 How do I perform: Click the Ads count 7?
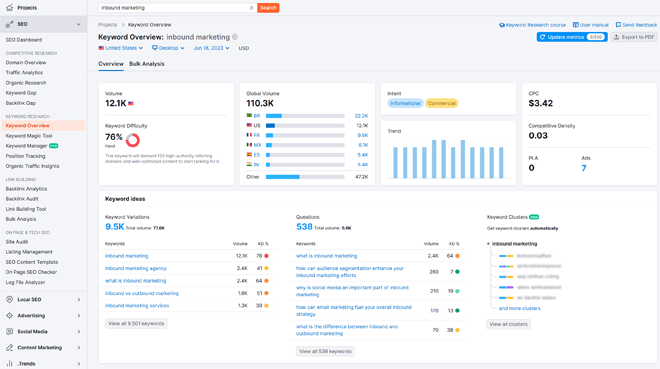pyautogui.click(x=584, y=168)
